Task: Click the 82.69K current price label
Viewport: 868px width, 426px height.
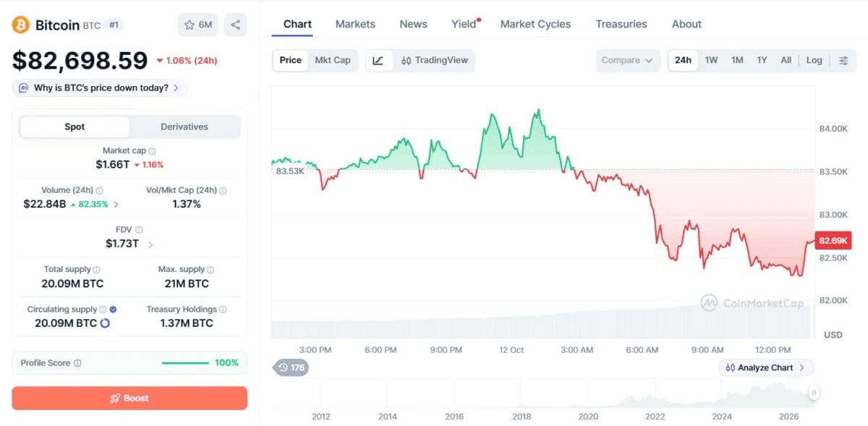Action: (x=833, y=241)
